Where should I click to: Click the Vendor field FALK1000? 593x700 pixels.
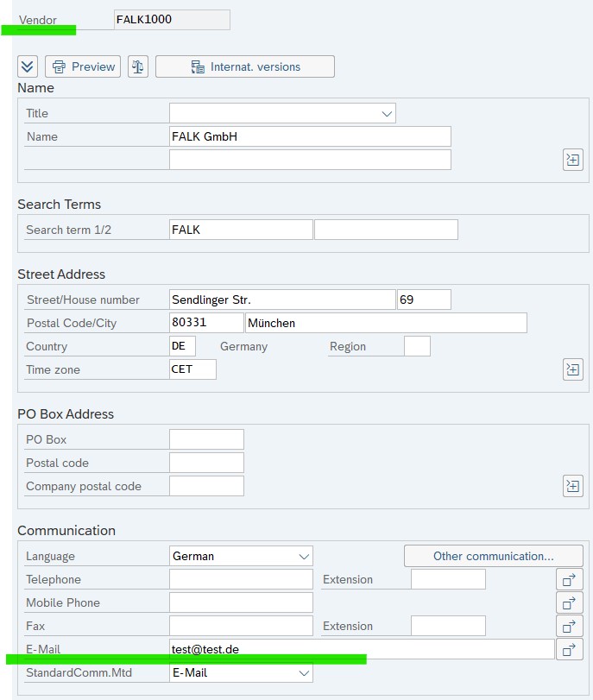pos(172,20)
